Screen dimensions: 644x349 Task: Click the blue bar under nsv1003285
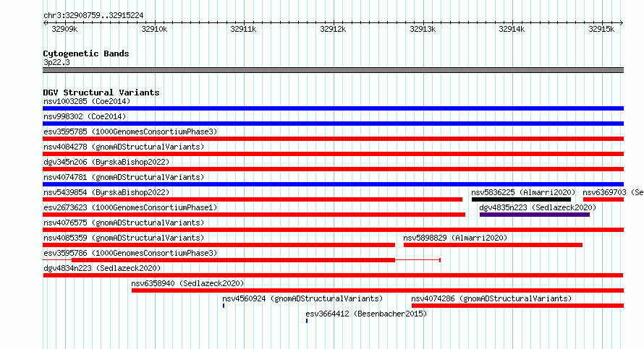(333, 108)
